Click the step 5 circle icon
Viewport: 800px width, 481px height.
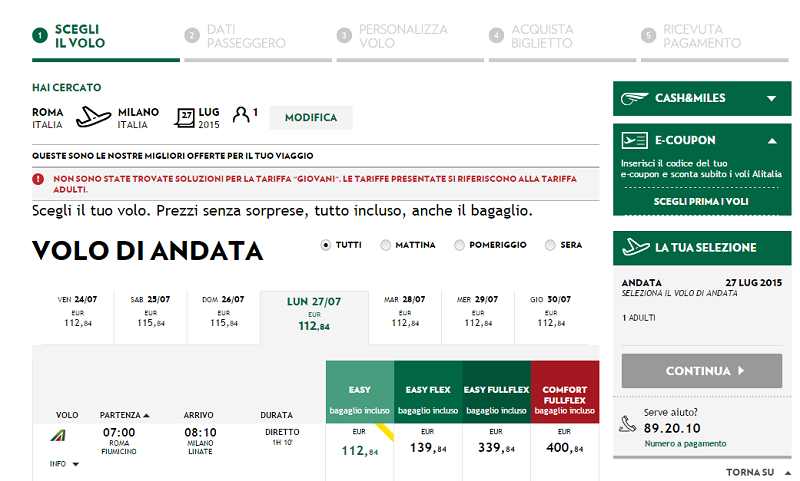pos(648,36)
